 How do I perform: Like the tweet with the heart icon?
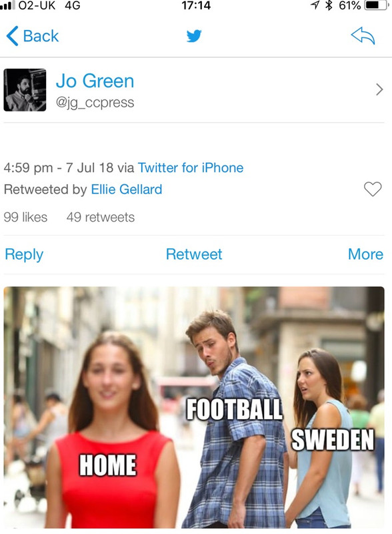click(373, 189)
